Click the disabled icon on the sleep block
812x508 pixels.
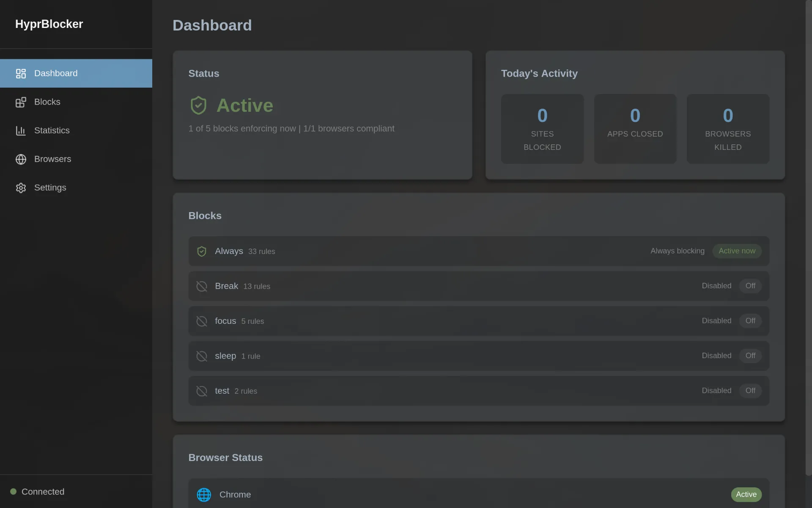click(x=202, y=356)
